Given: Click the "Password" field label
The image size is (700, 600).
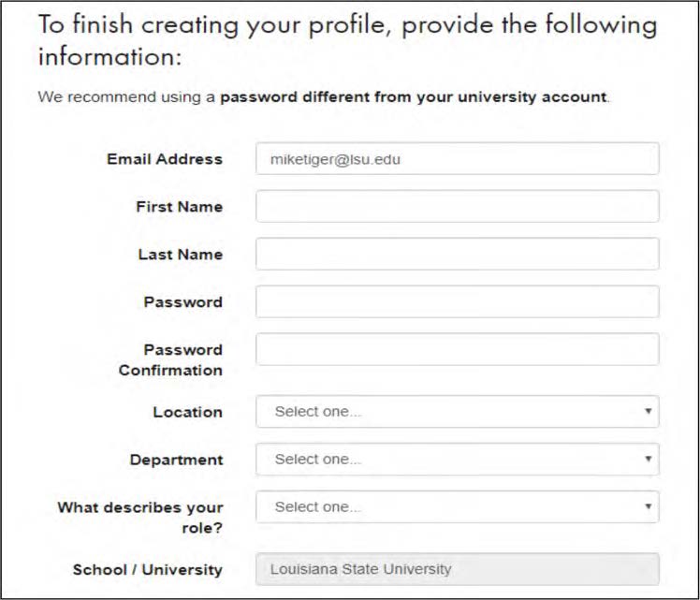Looking at the screenshot, I should point(182,301).
